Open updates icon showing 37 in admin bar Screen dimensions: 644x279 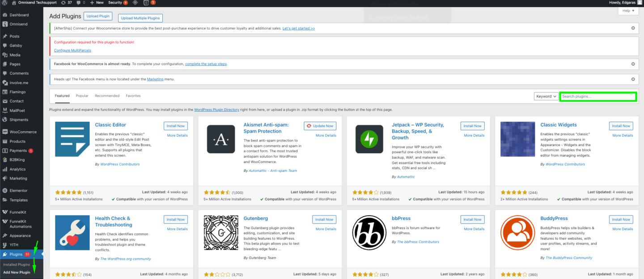click(66, 3)
